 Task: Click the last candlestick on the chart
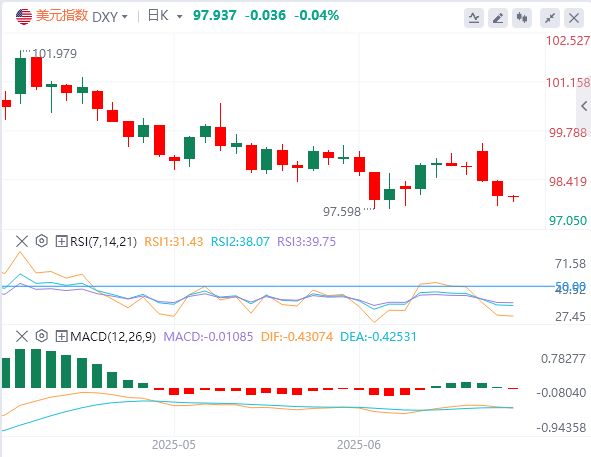513,197
